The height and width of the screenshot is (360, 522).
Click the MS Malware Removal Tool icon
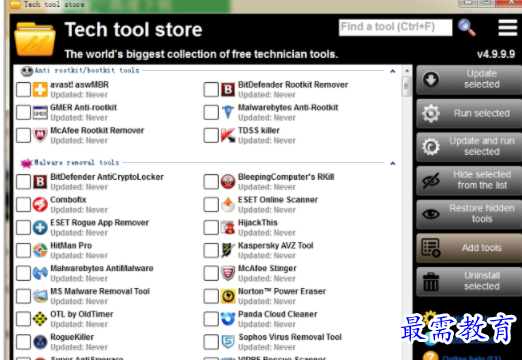[40, 296]
